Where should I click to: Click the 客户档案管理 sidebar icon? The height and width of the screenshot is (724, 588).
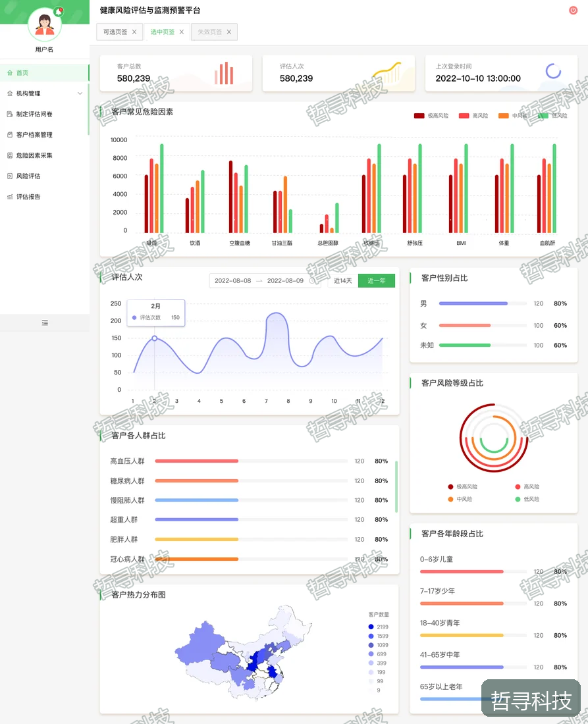10,135
